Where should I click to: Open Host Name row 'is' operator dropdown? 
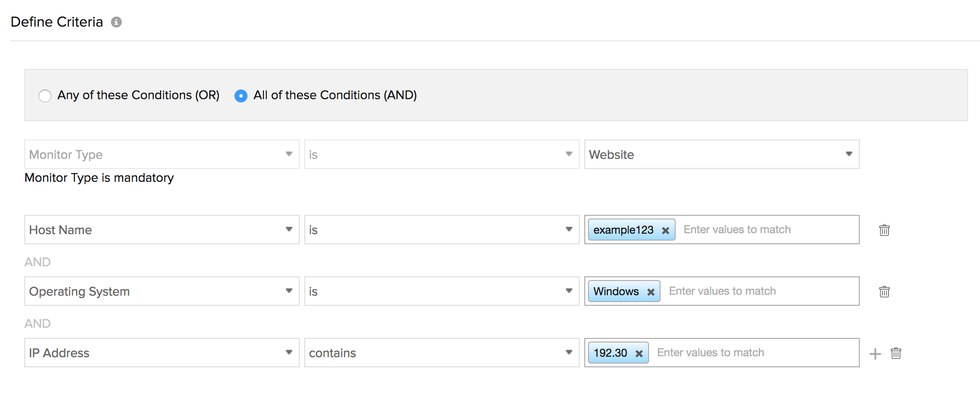pyautogui.click(x=441, y=230)
